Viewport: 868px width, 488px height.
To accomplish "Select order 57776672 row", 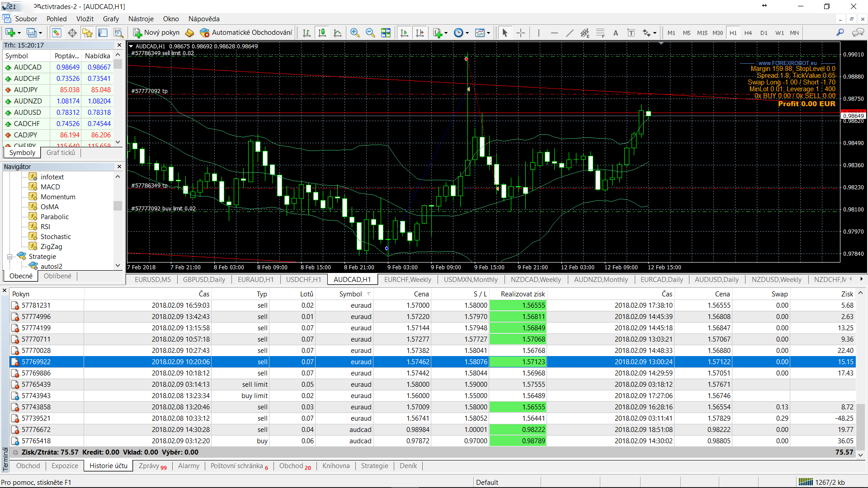I will pos(433,430).
